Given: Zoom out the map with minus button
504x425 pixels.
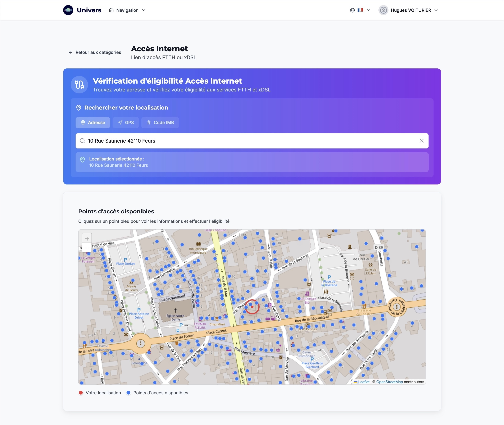Looking at the screenshot, I should (x=87, y=248).
